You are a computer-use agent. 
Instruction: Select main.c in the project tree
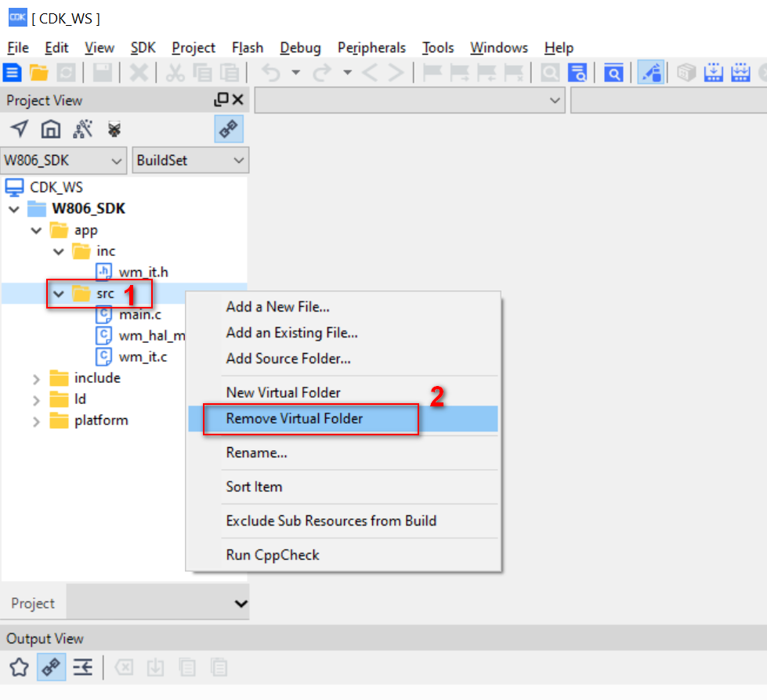tap(140, 315)
